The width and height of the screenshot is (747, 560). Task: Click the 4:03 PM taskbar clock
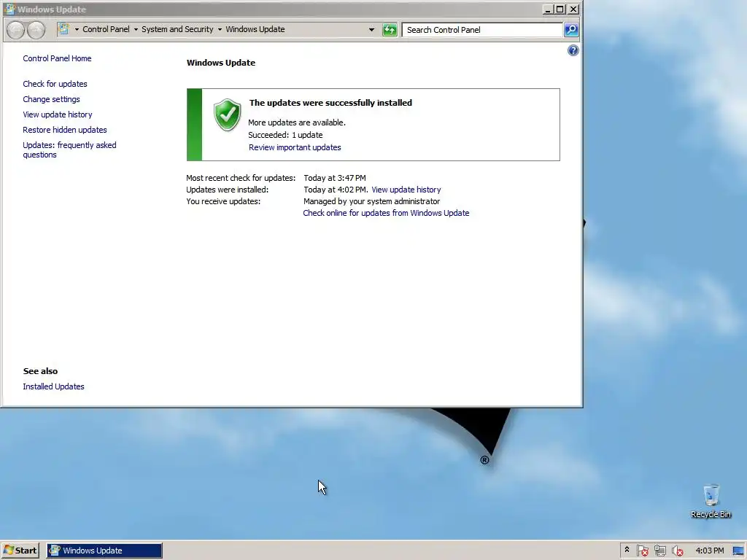[709, 551]
